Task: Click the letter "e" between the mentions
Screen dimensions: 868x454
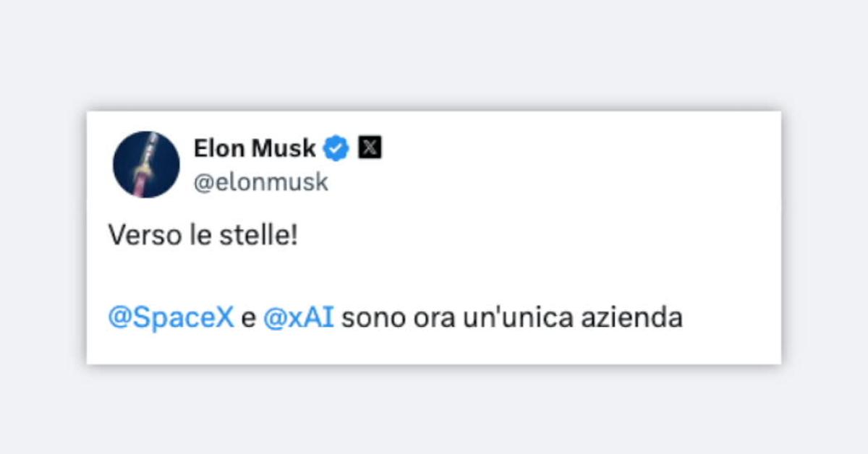Action: (x=249, y=318)
